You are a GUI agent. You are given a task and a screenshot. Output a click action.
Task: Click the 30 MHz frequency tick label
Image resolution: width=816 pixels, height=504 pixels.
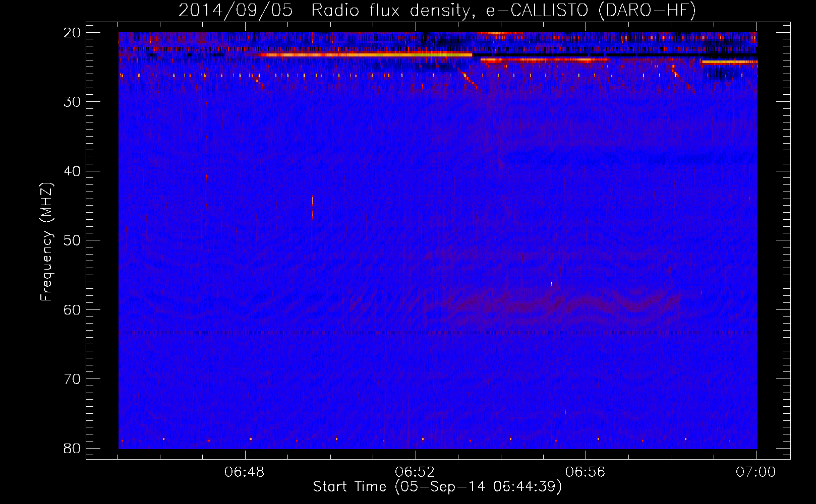(73, 102)
